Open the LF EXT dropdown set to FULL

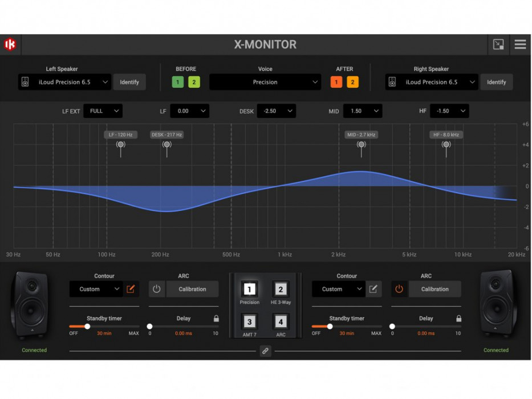[103, 111]
